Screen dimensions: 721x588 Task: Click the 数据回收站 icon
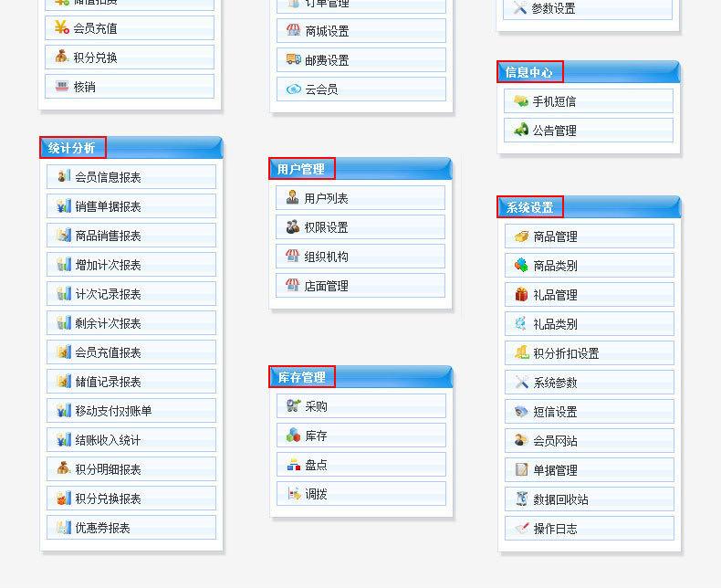coord(521,499)
